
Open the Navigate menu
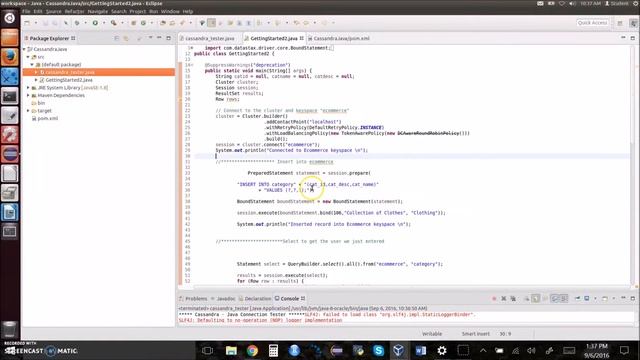pos(98,11)
